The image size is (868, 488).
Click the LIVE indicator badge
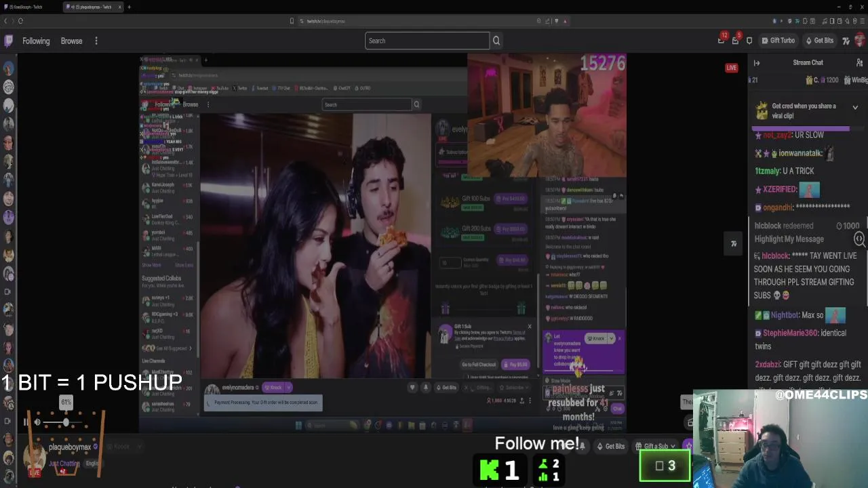click(732, 68)
